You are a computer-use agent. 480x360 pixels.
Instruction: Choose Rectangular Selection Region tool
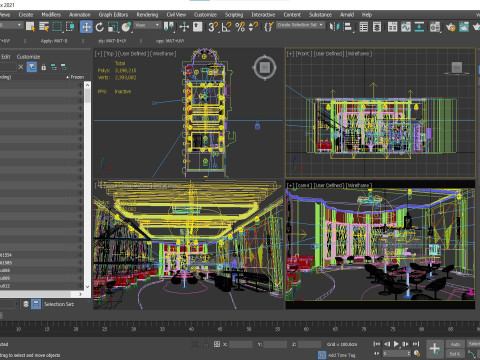pyautogui.click(x=57, y=27)
